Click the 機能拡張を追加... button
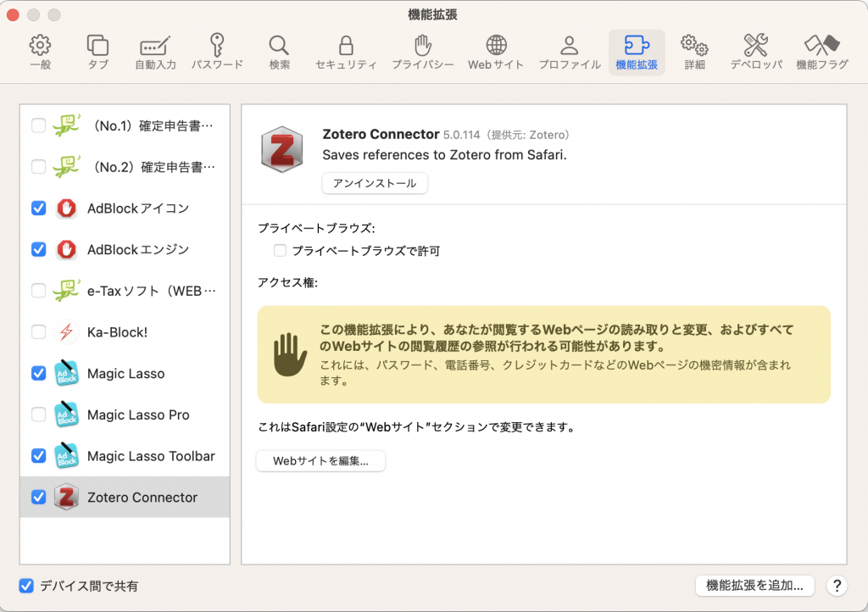The image size is (868, 612). [754, 586]
